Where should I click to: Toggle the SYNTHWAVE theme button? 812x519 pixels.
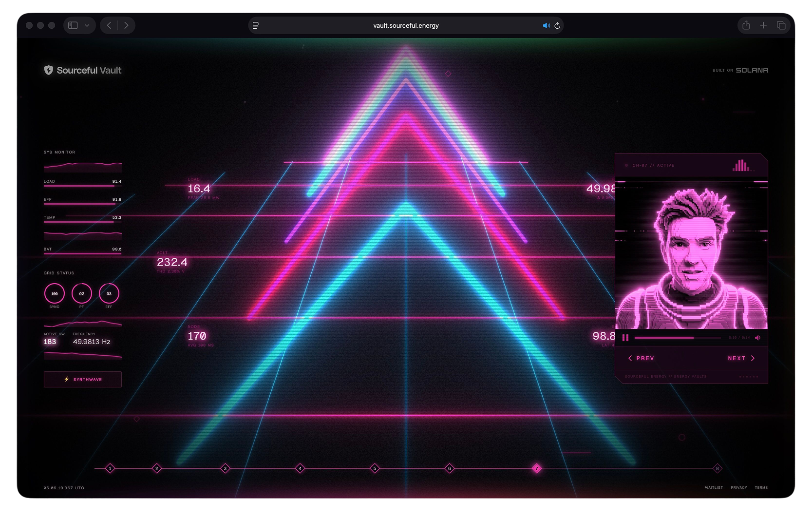83,379
